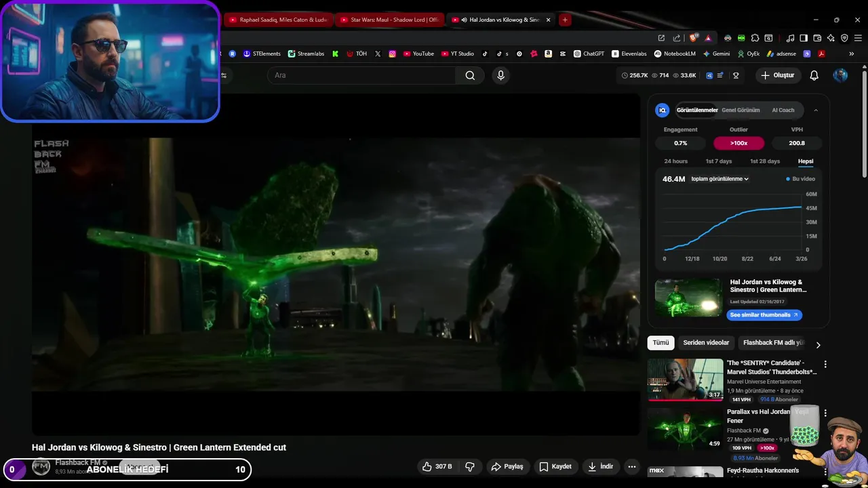Open the NotebookLM bookmark
This screenshot has width=868, height=488.
pos(675,54)
